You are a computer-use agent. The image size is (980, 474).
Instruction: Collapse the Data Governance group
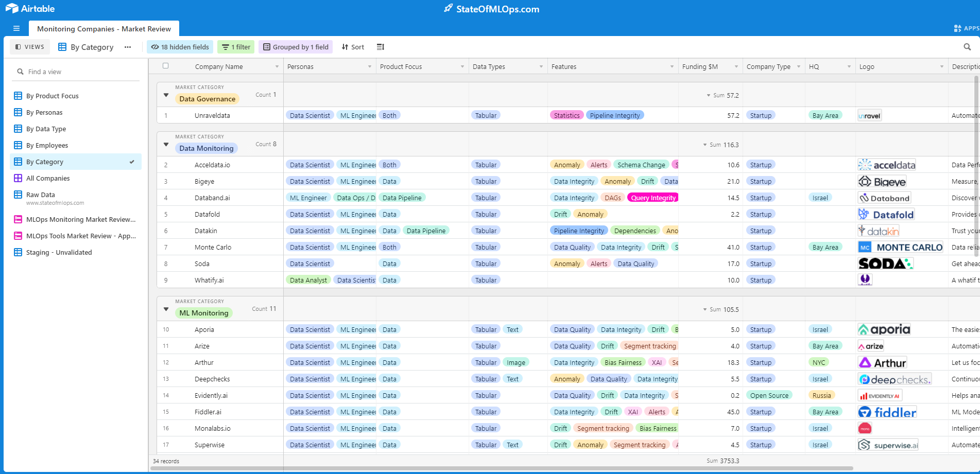tap(166, 95)
